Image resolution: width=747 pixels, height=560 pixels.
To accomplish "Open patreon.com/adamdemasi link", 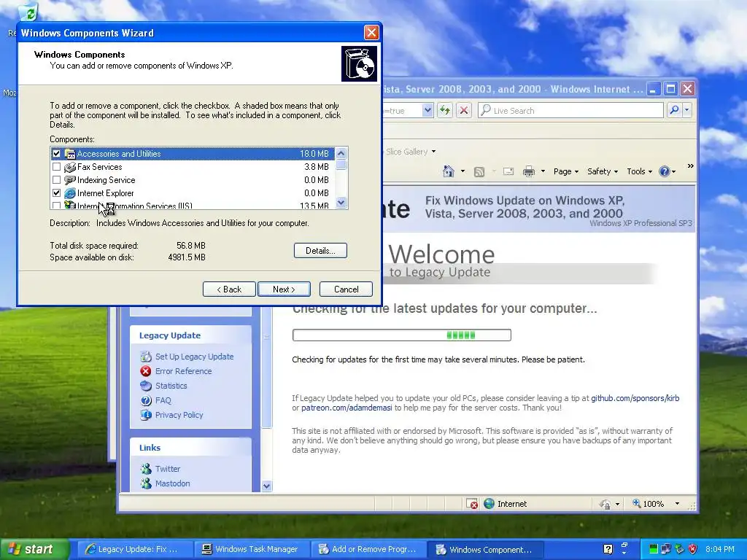I will coord(347,408).
